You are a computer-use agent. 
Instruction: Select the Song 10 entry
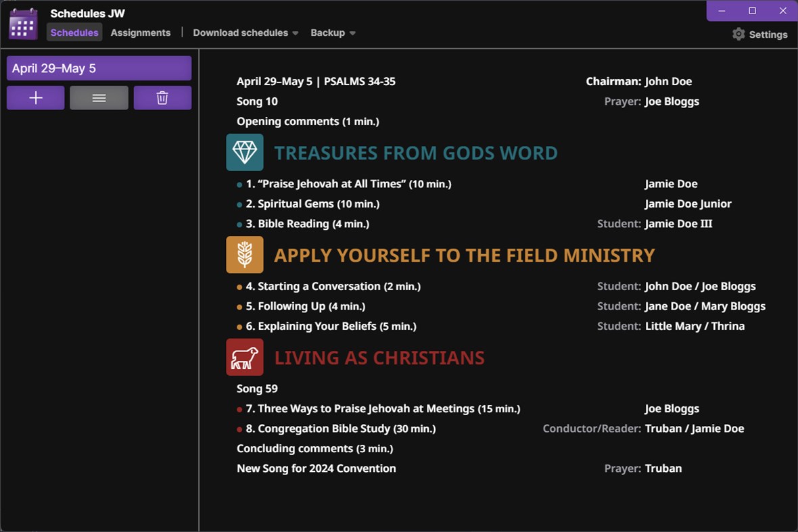pyautogui.click(x=257, y=101)
